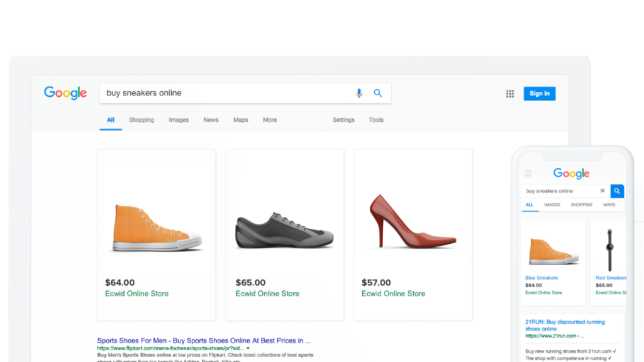This screenshot has width=644, height=362.
Task: Expand the Flipkart URL dropdown arrow
Action: (248, 348)
